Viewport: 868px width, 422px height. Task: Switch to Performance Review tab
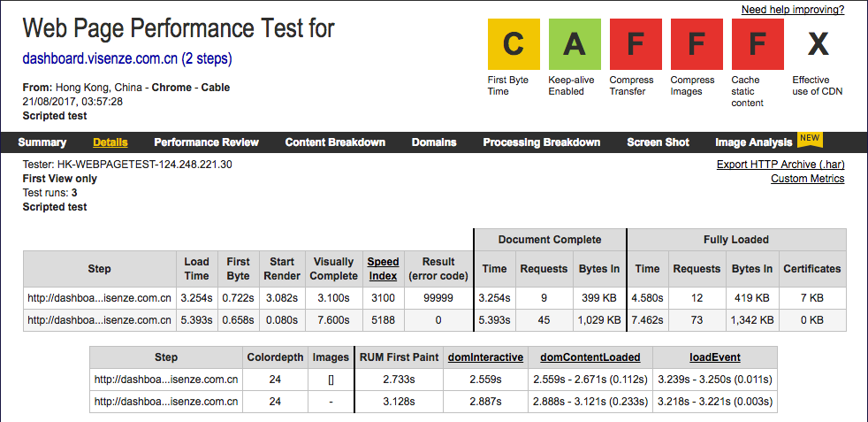click(x=206, y=142)
